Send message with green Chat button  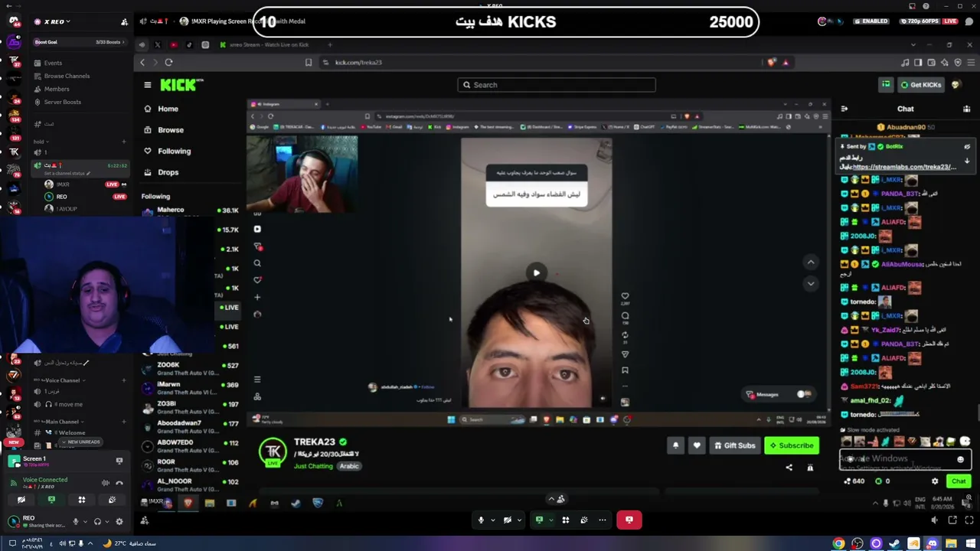959,481
